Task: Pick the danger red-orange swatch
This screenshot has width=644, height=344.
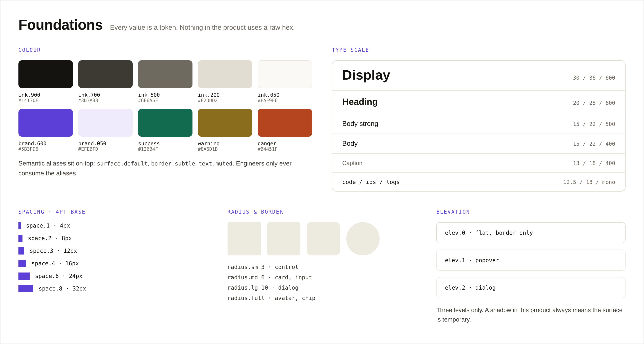Action: (x=285, y=123)
